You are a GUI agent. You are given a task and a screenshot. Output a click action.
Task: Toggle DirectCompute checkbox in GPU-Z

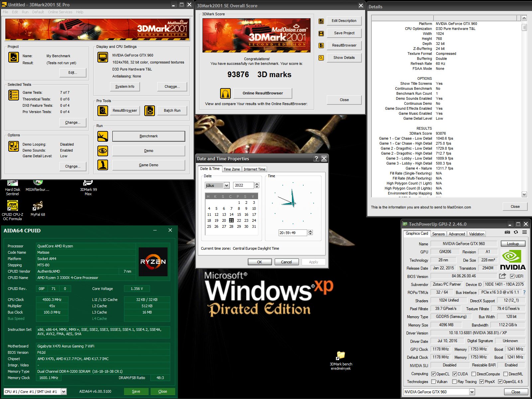[473, 374]
